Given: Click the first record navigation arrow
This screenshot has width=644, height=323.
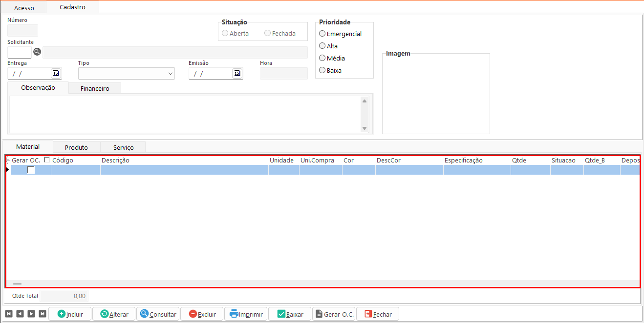Looking at the screenshot, I should (8, 314).
